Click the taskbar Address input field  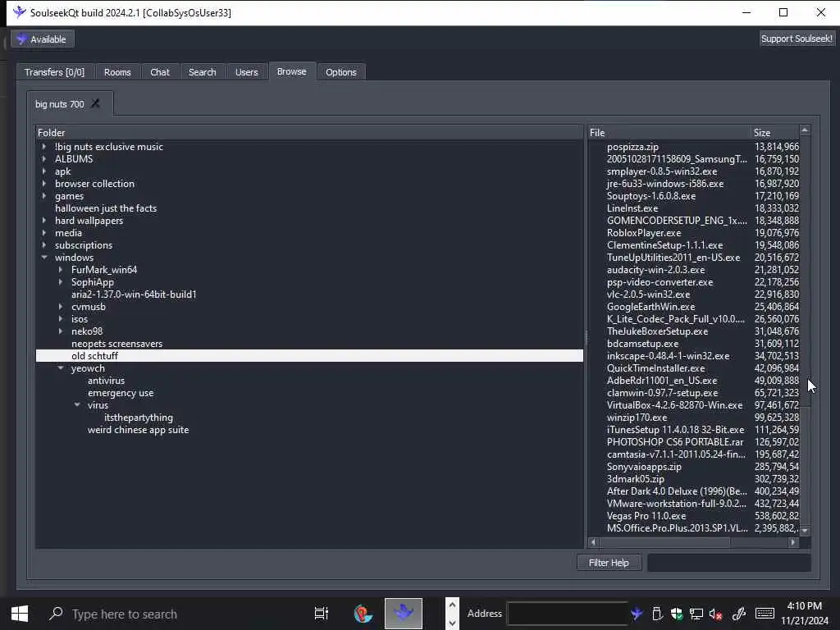click(568, 614)
